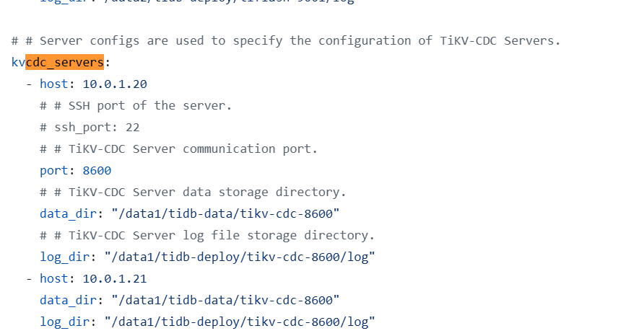Click the 'port' key name

(53, 170)
